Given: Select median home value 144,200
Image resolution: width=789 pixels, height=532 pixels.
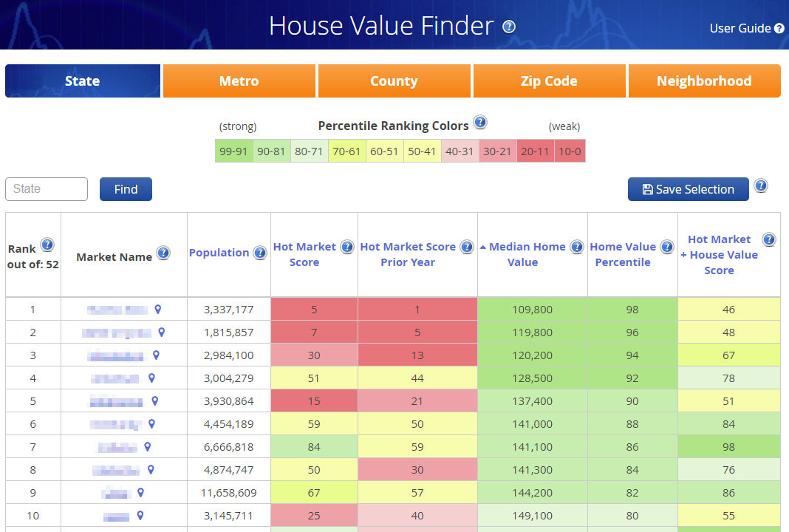Looking at the screenshot, I should click(x=533, y=493).
